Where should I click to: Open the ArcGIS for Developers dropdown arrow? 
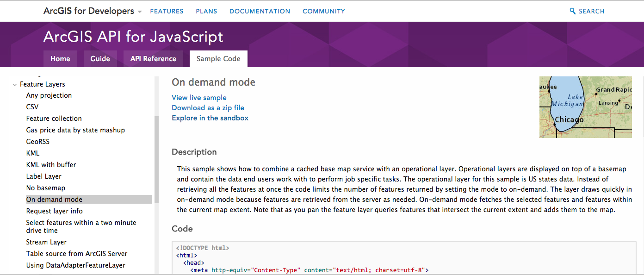140,12
